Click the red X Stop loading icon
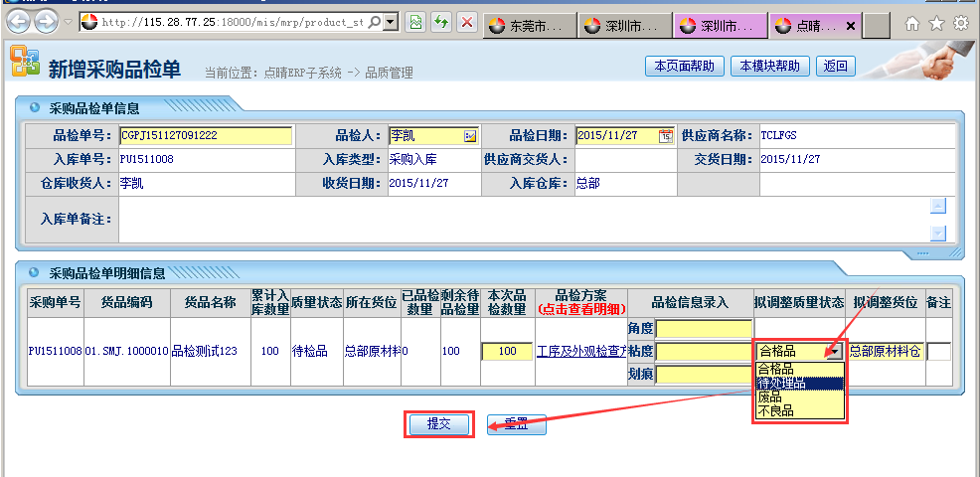Screen dimensions: 980x477 [x=467, y=21]
